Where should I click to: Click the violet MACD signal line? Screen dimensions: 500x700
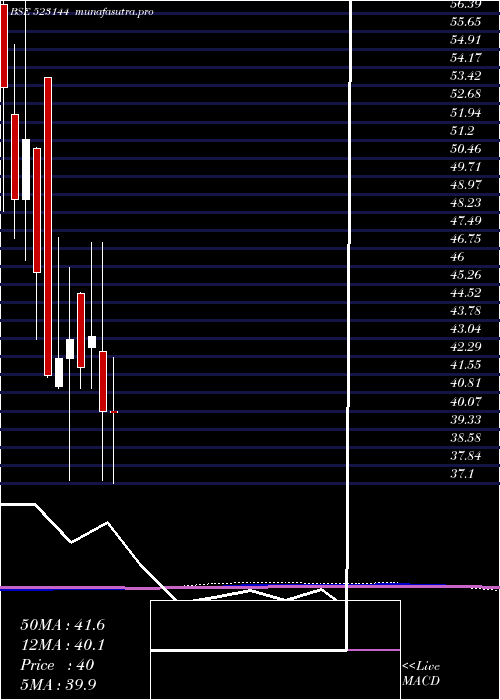(250, 587)
